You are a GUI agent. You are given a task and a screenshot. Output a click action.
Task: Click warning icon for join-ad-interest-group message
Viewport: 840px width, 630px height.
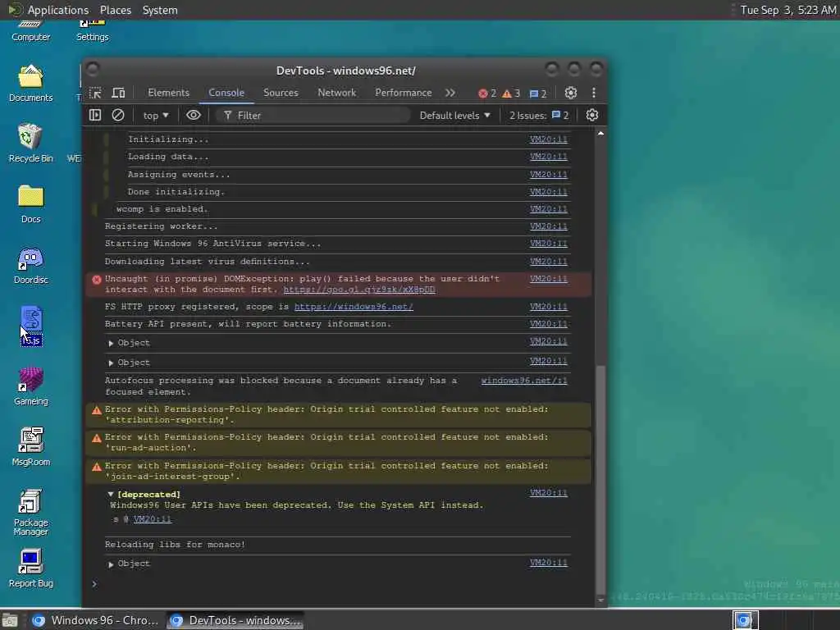97,467
